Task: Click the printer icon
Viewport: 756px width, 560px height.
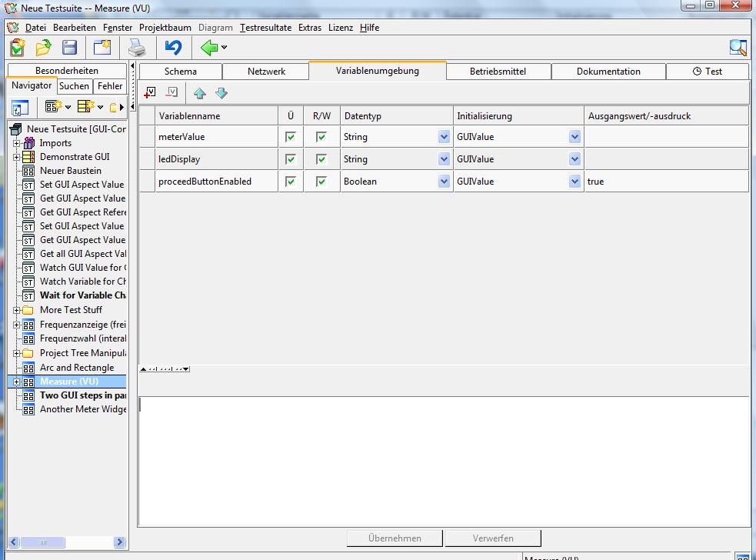Action: pos(137,48)
